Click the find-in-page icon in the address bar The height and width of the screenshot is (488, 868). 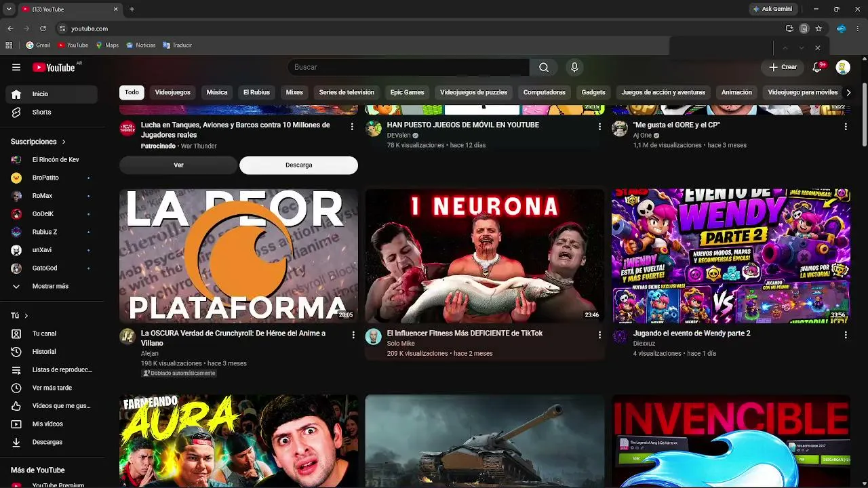(x=804, y=28)
